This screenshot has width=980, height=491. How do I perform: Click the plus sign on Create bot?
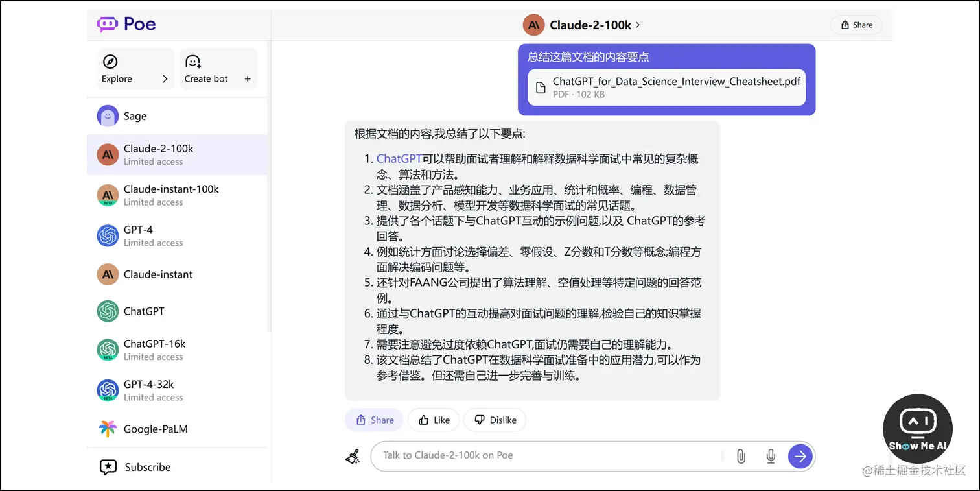pos(248,79)
